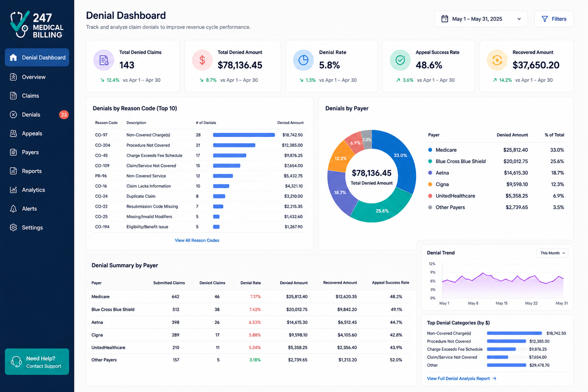
Task: Open the May 1 – May 31, 2025 date dropdown
Action: point(481,19)
